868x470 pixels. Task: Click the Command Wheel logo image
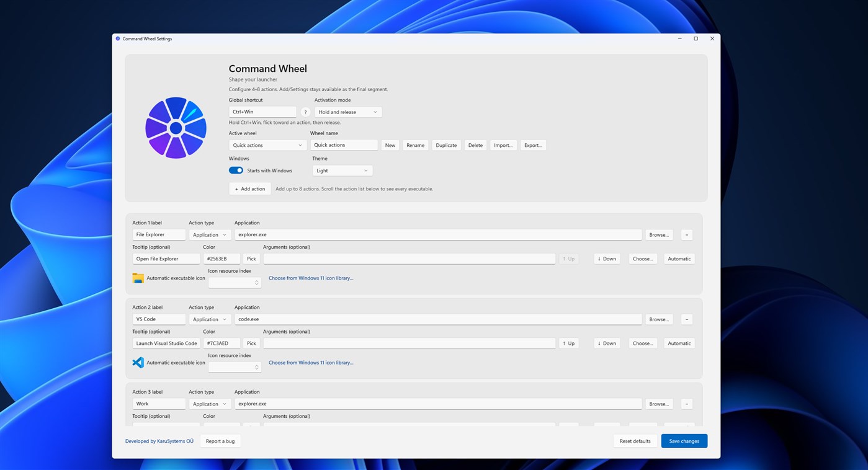(x=176, y=128)
